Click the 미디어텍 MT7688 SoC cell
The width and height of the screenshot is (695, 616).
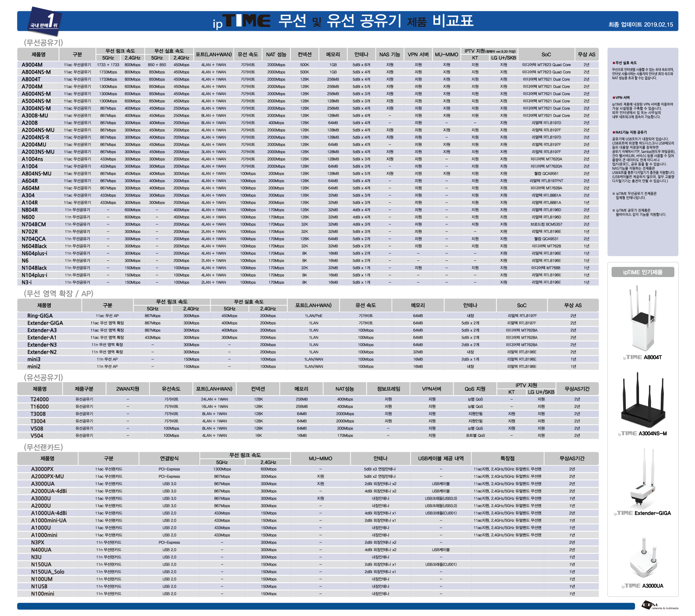[546, 268]
